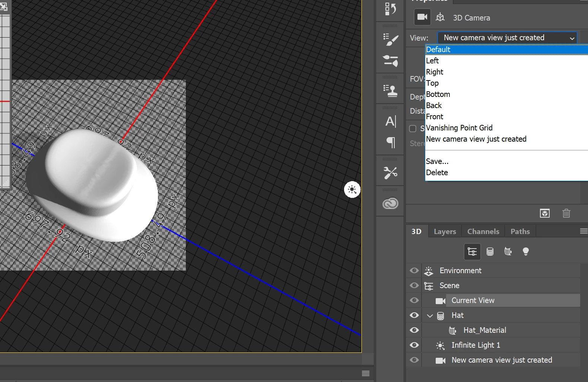Open the Character panel icon
This screenshot has width=588, height=382.
[x=391, y=121]
